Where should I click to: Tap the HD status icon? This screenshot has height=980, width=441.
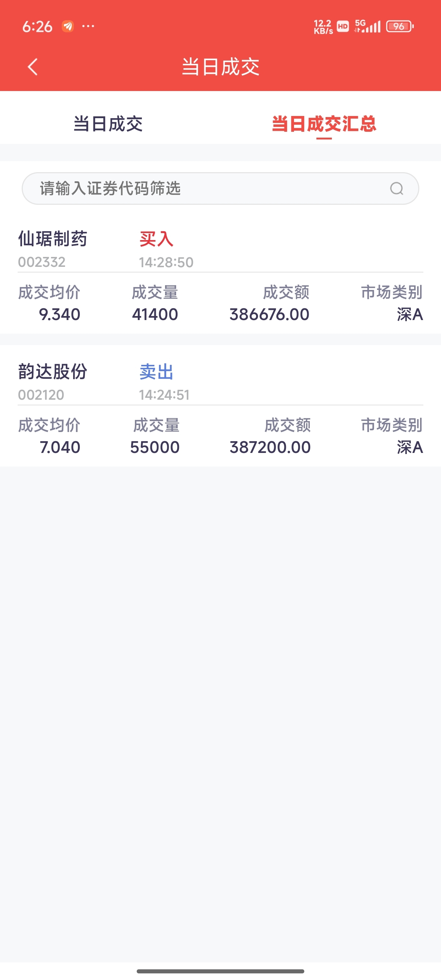tap(343, 26)
